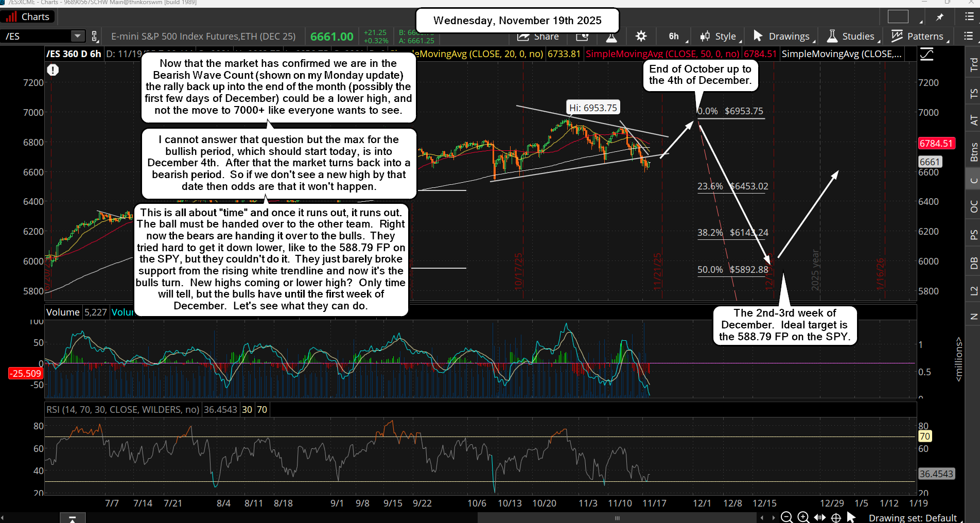The height and width of the screenshot is (523, 980).
Task: Click the crosshair pan tool icon
Action: coord(836,517)
